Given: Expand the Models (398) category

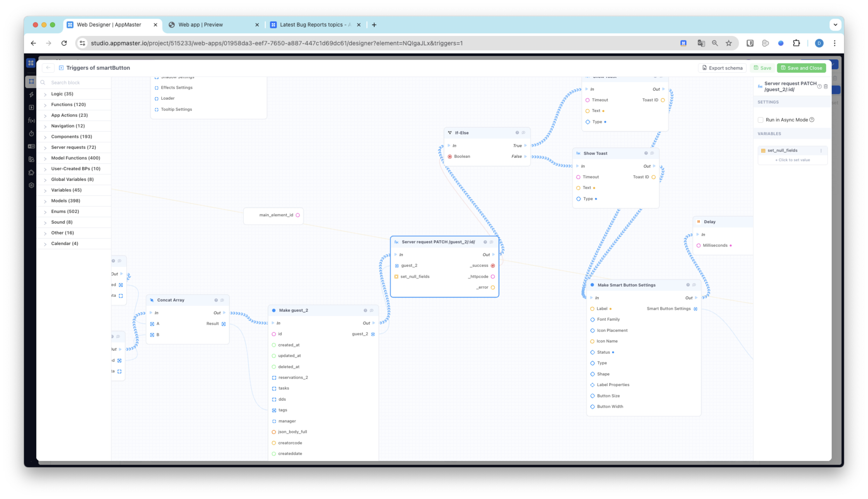Looking at the screenshot, I should click(74, 201).
